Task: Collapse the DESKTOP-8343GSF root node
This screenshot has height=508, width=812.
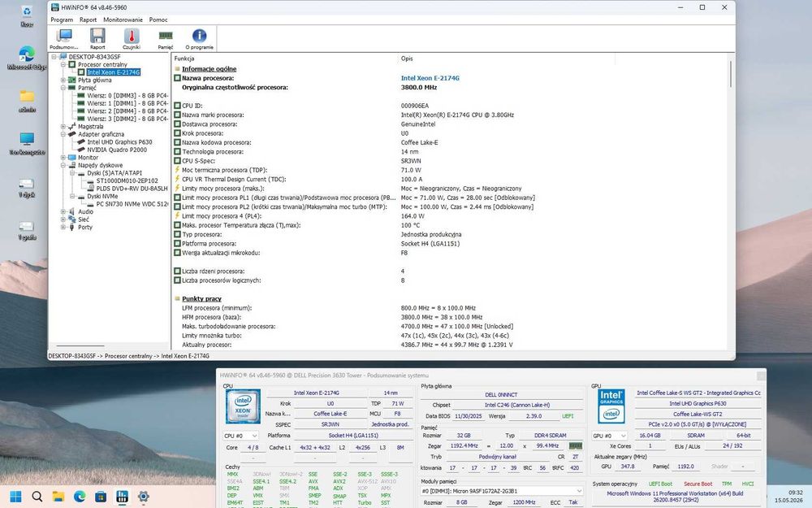Action: pyautogui.click(x=54, y=57)
